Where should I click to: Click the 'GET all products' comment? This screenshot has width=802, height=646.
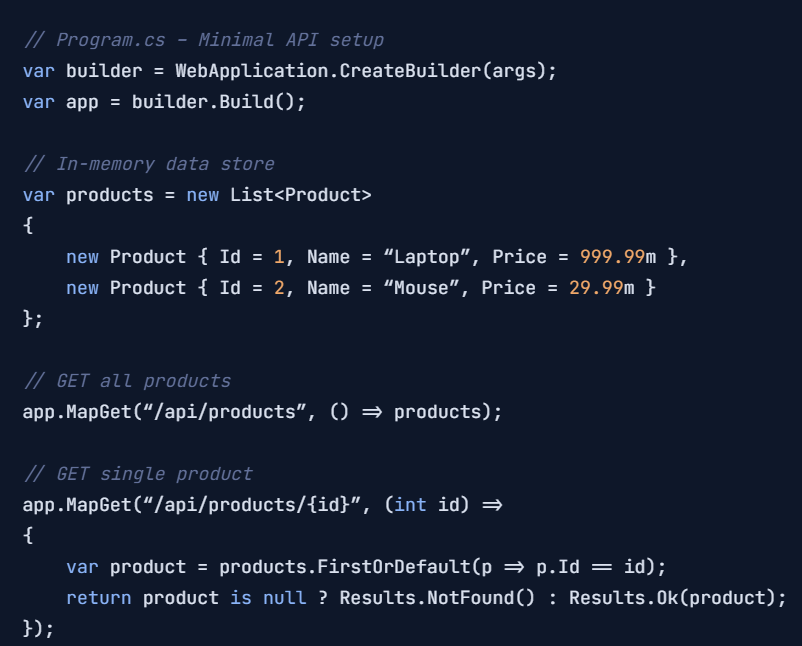[x=127, y=381]
